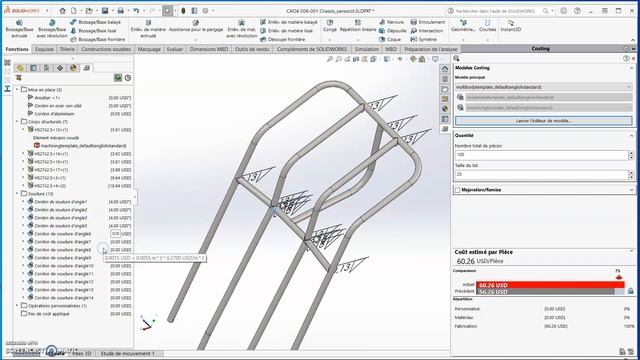640x360 pixels.
Task: Expand the Majoration/Remise section
Action: 631,190
